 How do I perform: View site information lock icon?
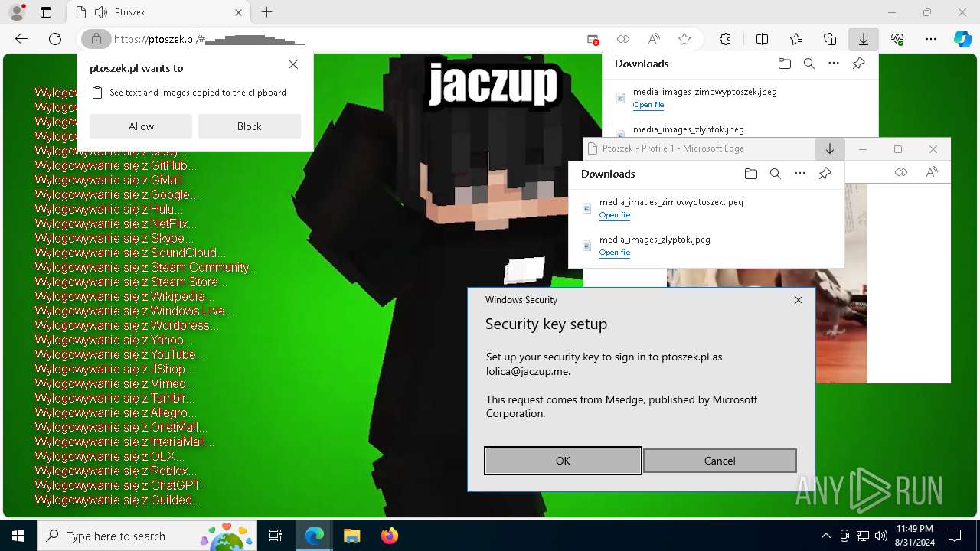tap(96, 39)
